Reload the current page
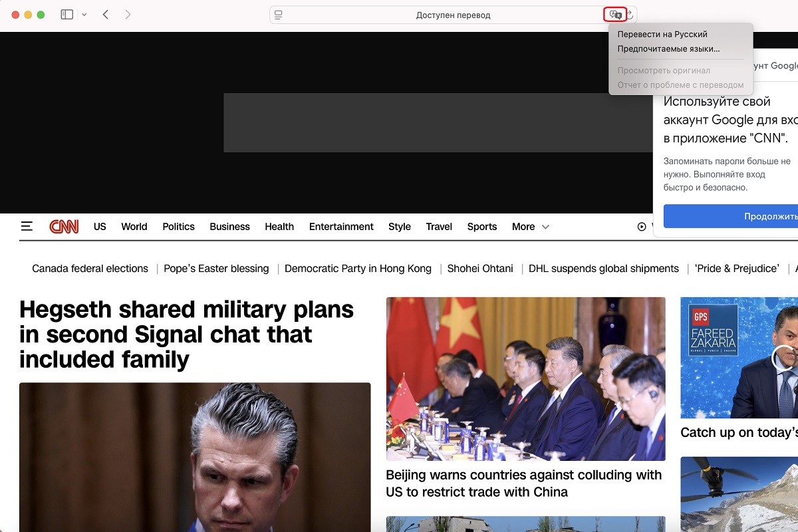This screenshot has width=798, height=532. coord(629,15)
